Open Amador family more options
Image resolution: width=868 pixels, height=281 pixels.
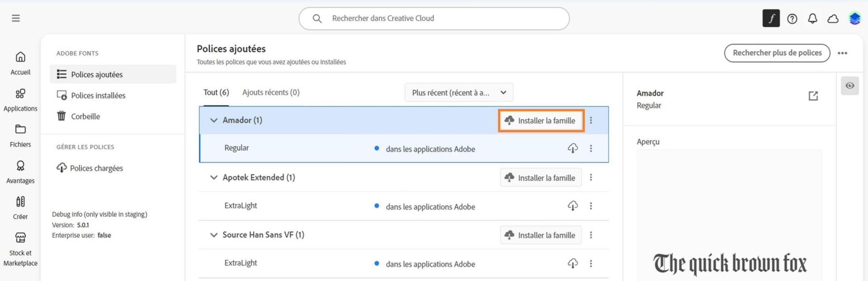[x=590, y=120]
